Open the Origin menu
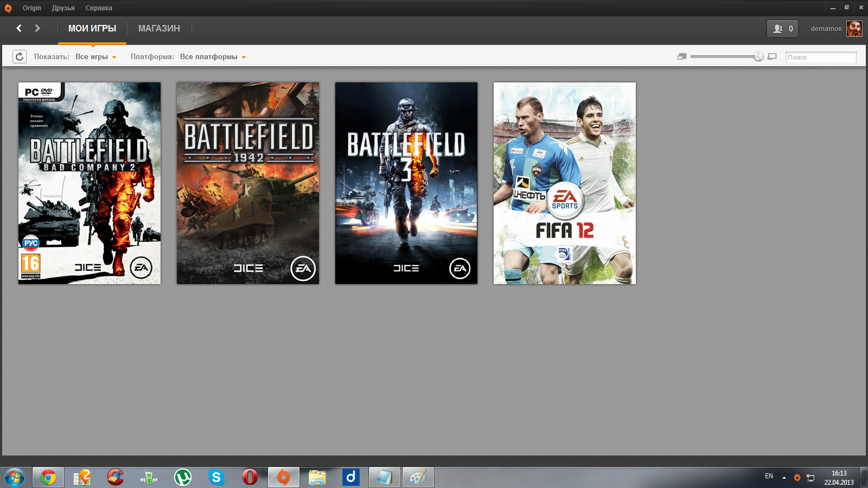Image resolution: width=868 pixels, height=488 pixels. [32, 8]
